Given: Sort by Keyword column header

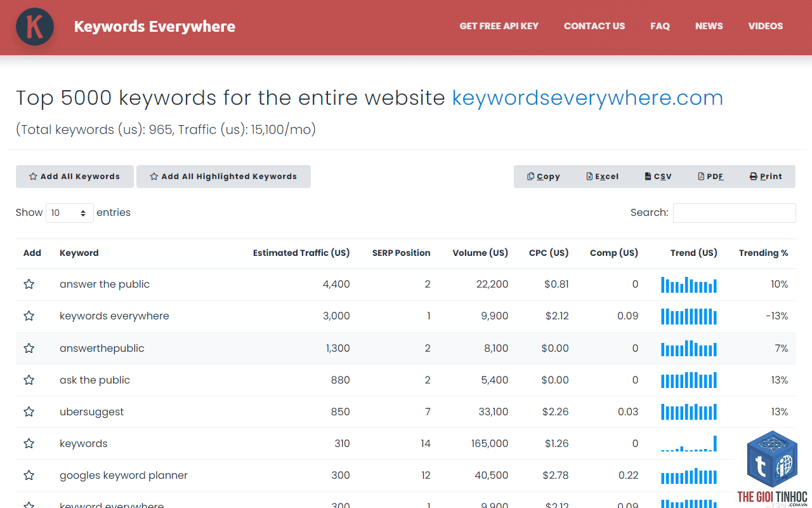Looking at the screenshot, I should (x=79, y=253).
